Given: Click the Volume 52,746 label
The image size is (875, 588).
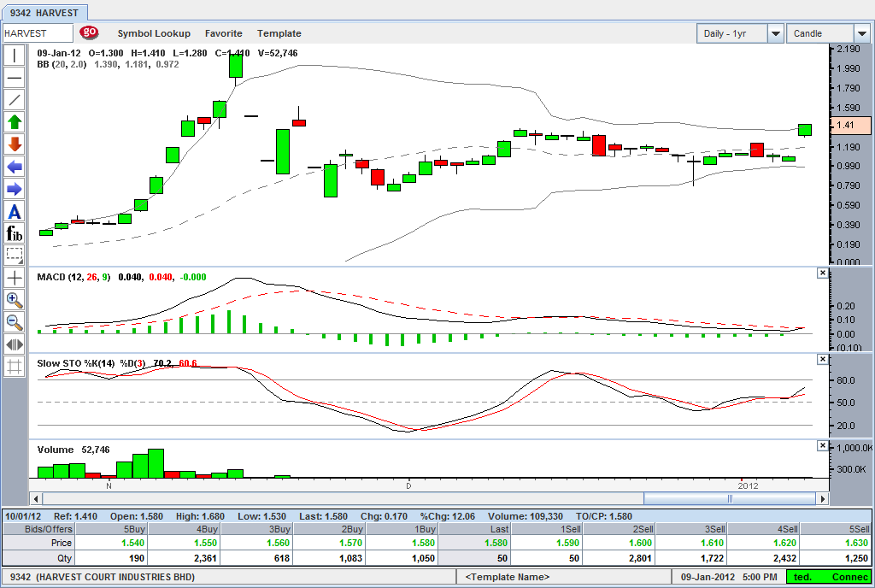Looking at the screenshot, I should pos(73,450).
